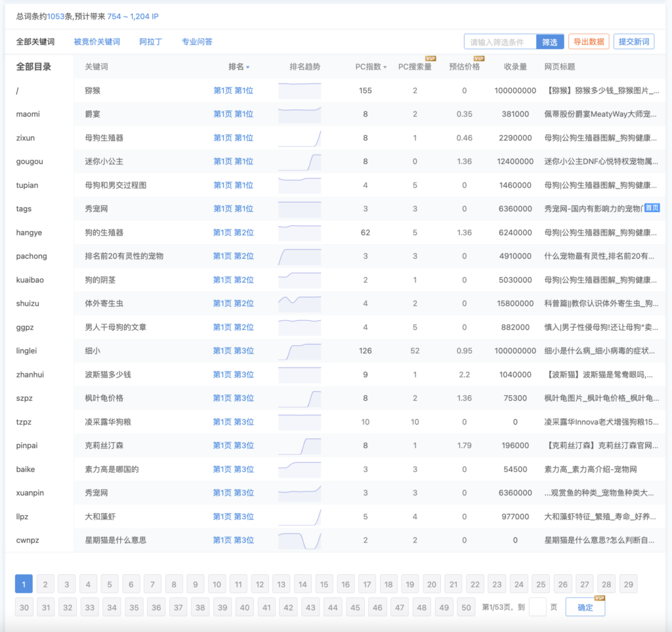
Task: Open 第1页 第2位 ranking link for 狗的生殖器
Action: click(233, 233)
